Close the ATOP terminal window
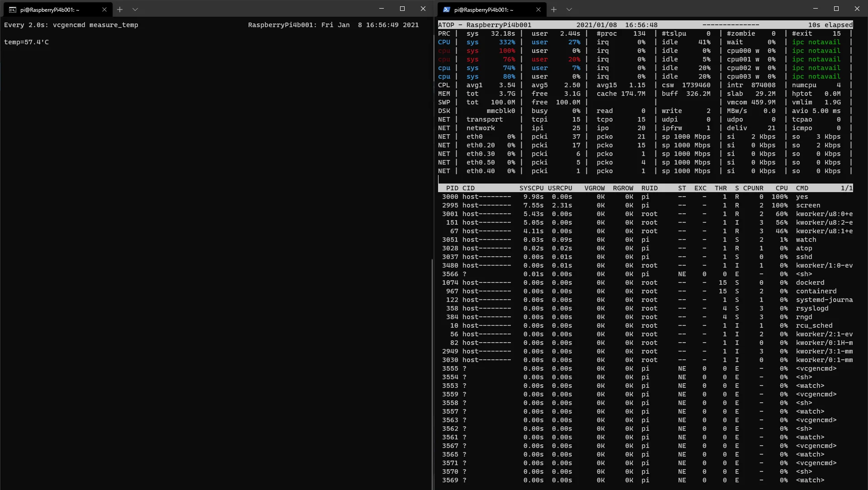This screenshot has height=490, width=868. tap(857, 9)
